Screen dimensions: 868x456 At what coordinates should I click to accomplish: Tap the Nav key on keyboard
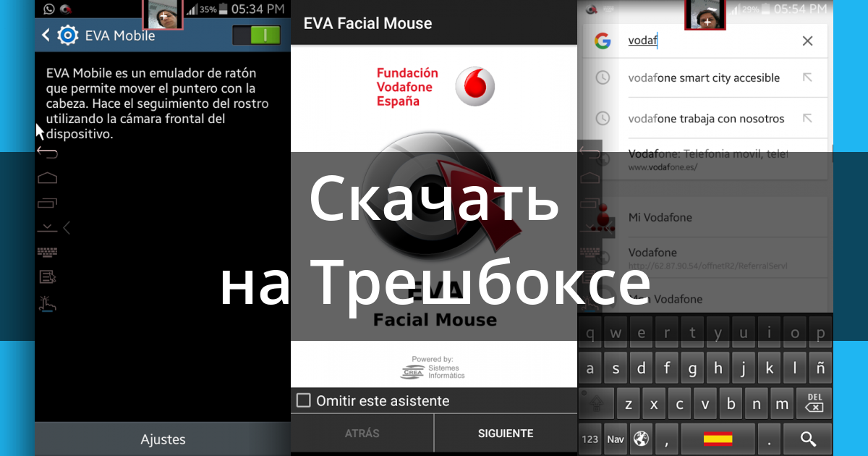click(x=616, y=439)
